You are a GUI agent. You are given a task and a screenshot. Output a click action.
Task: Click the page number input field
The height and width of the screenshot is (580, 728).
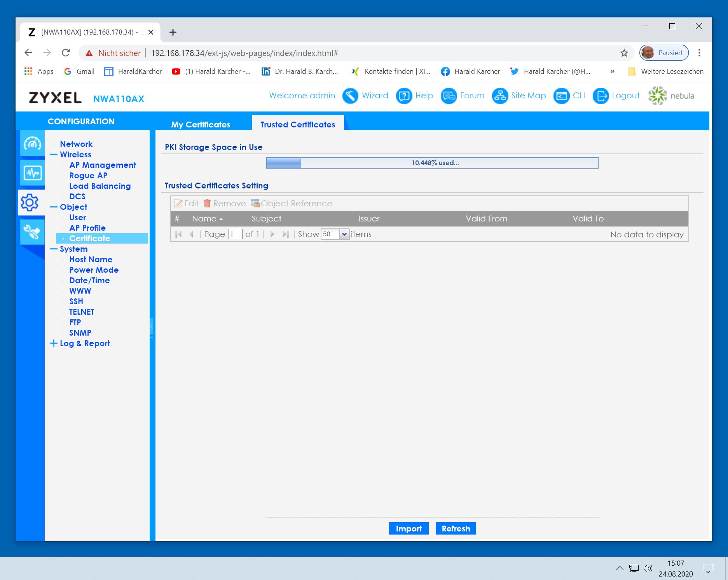(235, 234)
